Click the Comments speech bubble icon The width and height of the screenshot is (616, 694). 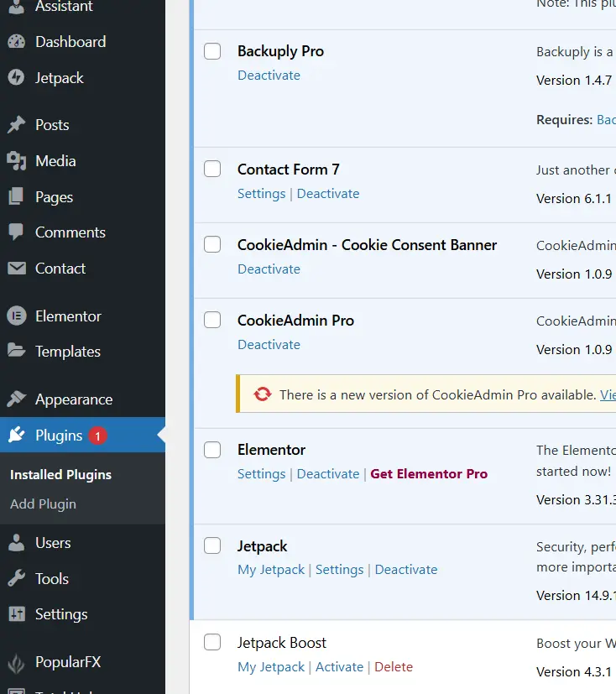pos(17,232)
